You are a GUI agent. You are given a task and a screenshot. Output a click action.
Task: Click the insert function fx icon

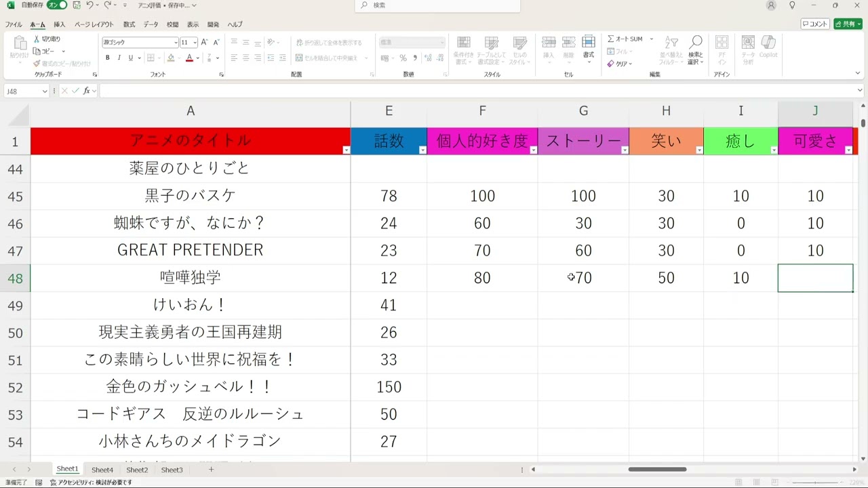click(86, 91)
